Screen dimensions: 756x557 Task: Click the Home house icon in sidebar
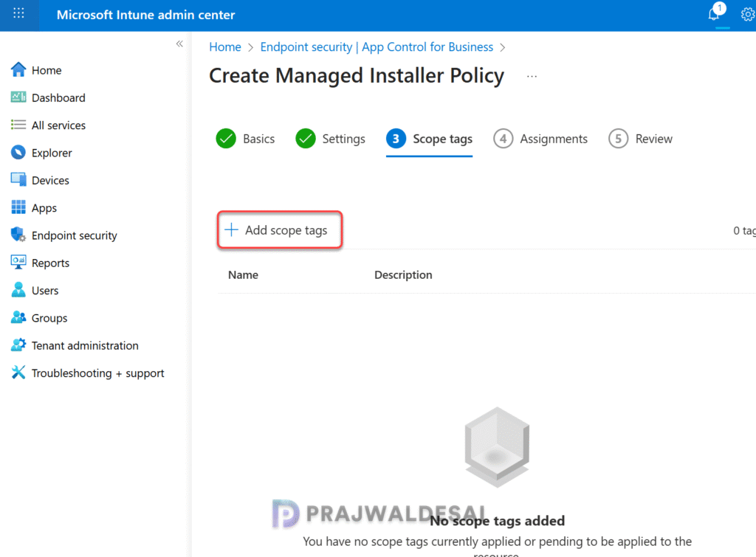pos(18,70)
